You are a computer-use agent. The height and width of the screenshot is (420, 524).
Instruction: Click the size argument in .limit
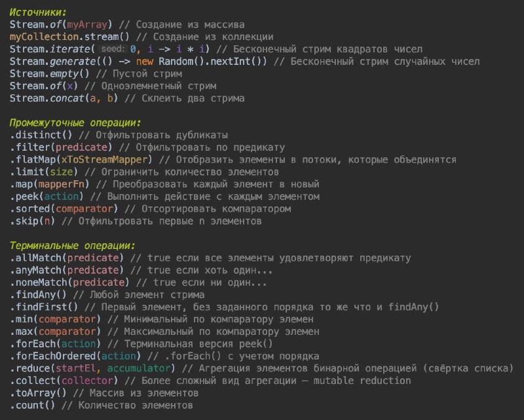click(x=62, y=172)
